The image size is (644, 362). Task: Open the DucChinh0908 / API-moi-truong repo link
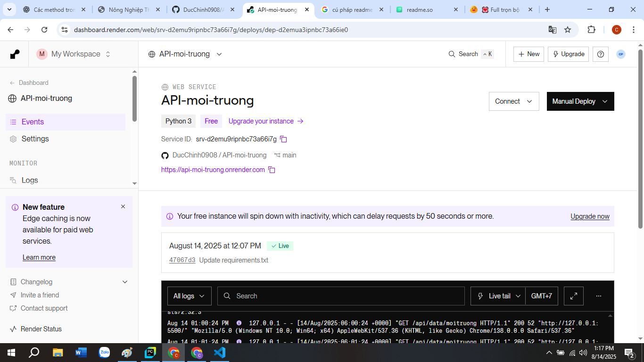point(219,155)
